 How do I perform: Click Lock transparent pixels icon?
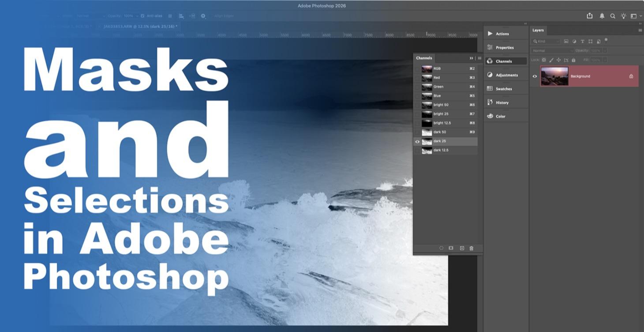click(544, 60)
